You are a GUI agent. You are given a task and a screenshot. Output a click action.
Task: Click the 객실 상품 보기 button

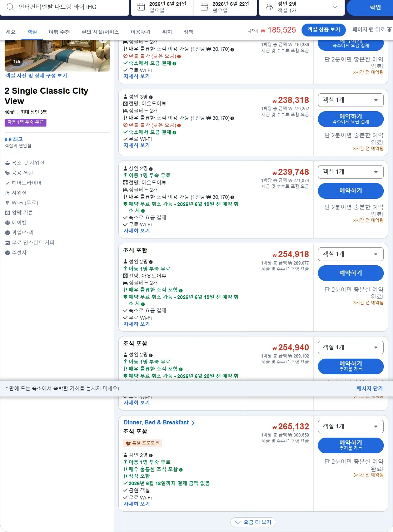[324, 30]
